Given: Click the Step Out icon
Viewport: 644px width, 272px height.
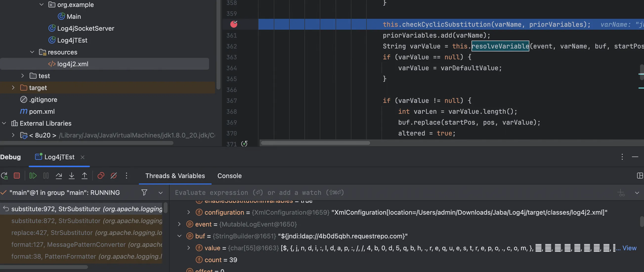Looking at the screenshot, I should pyautogui.click(x=85, y=176).
